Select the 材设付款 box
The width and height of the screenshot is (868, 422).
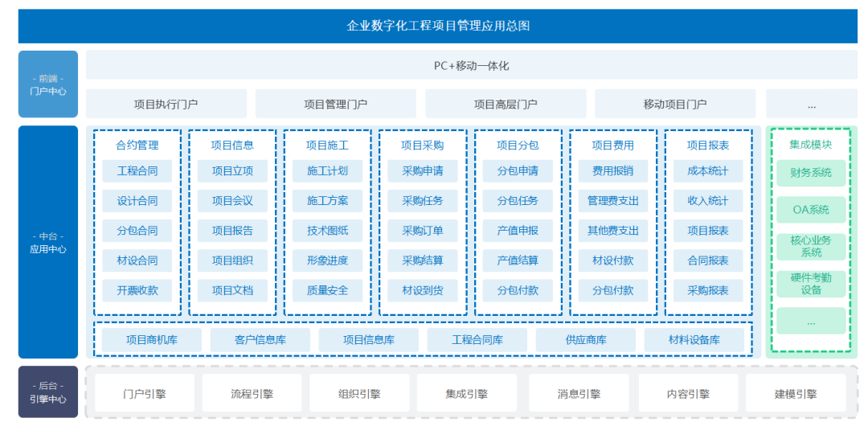click(613, 260)
